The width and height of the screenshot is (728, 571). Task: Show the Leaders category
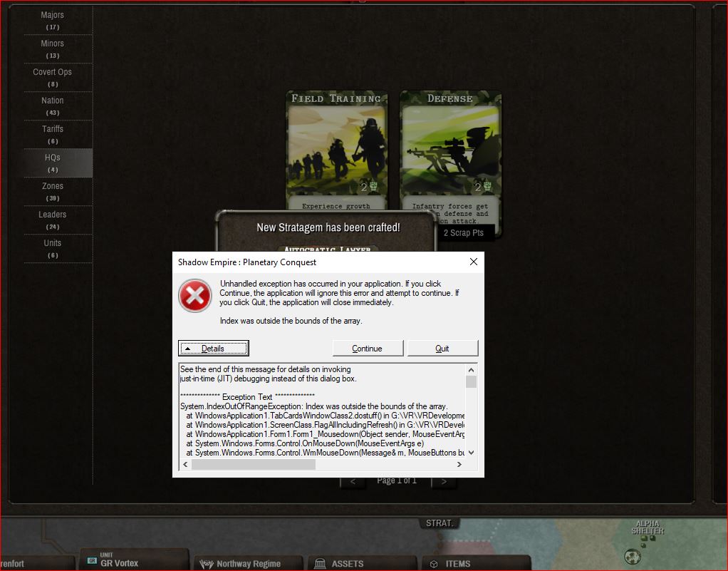[53, 220]
